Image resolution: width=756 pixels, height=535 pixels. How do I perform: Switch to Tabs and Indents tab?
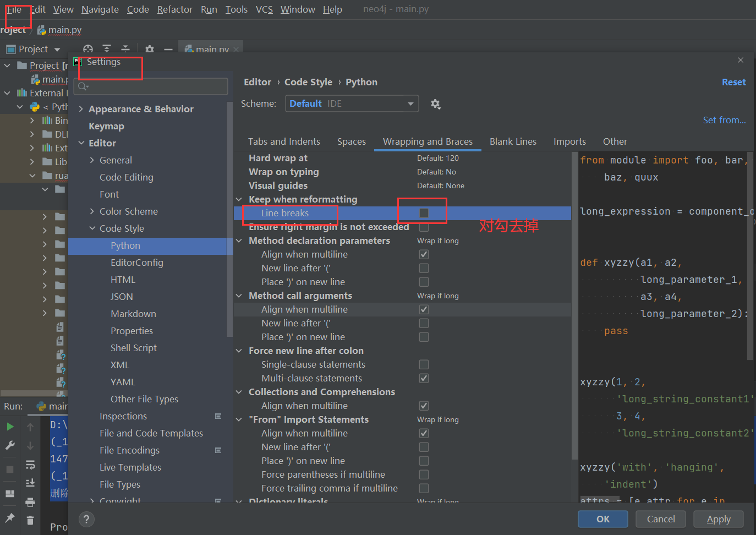[284, 141]
